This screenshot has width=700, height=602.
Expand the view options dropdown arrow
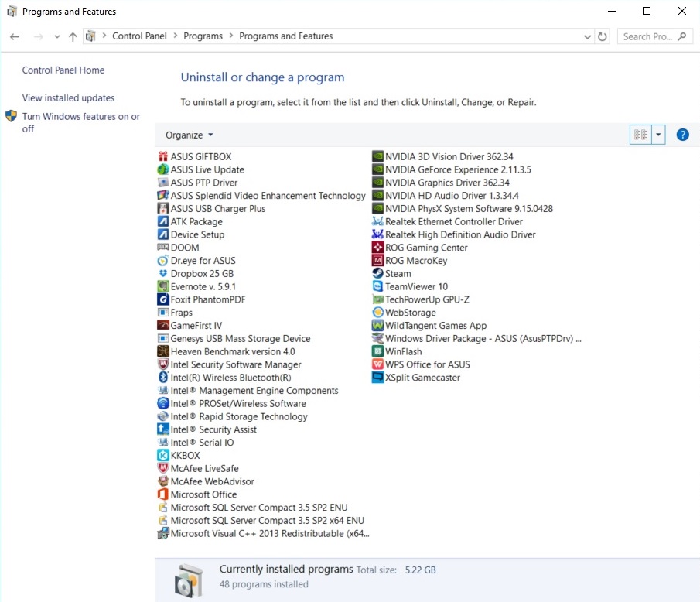658,135
